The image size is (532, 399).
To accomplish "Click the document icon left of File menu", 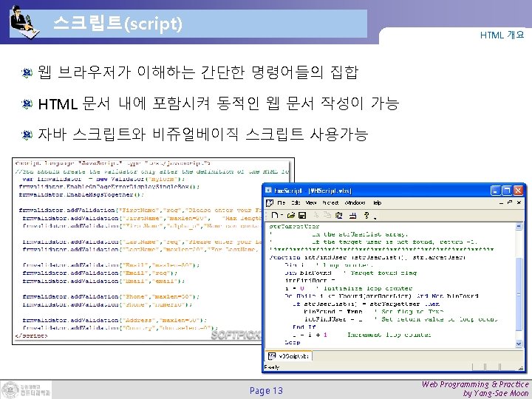I will coord(270,203).
